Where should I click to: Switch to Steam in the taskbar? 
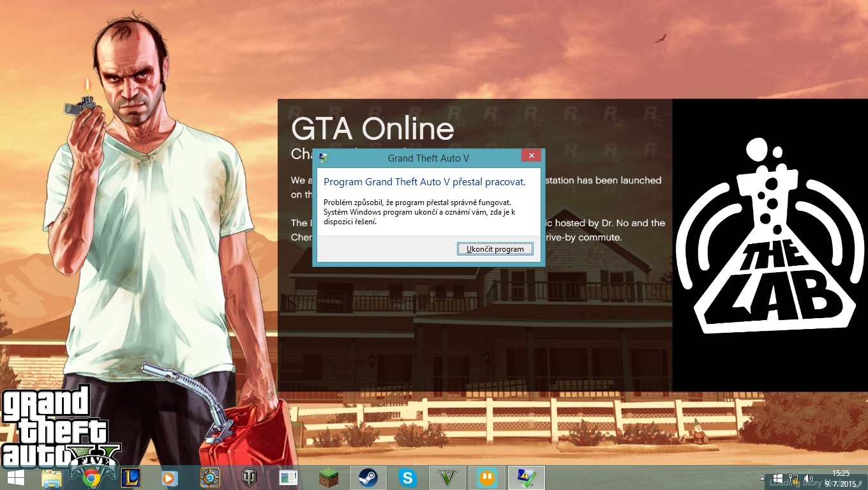[368, 478]
